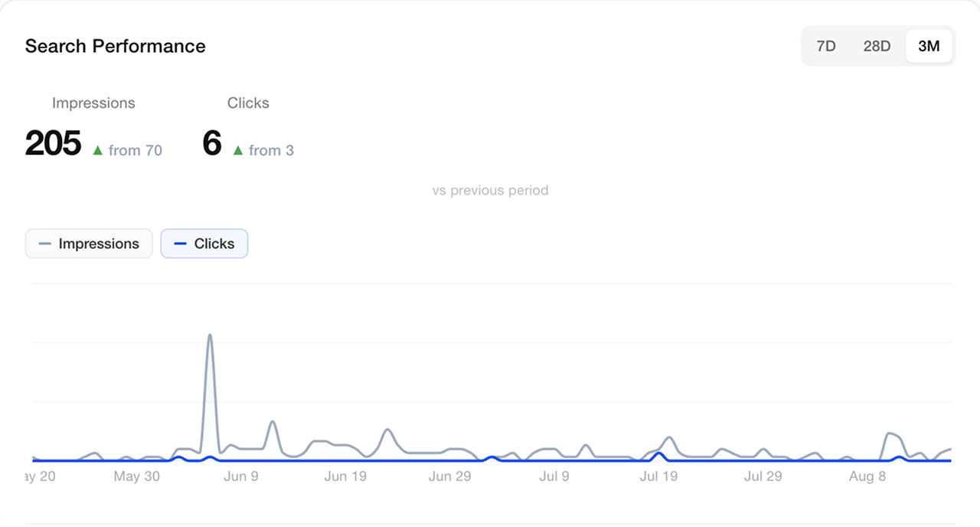Screen dimensions: 980x527
Task: Toggle the Impressions series in the legend
Action: [89, 244]
